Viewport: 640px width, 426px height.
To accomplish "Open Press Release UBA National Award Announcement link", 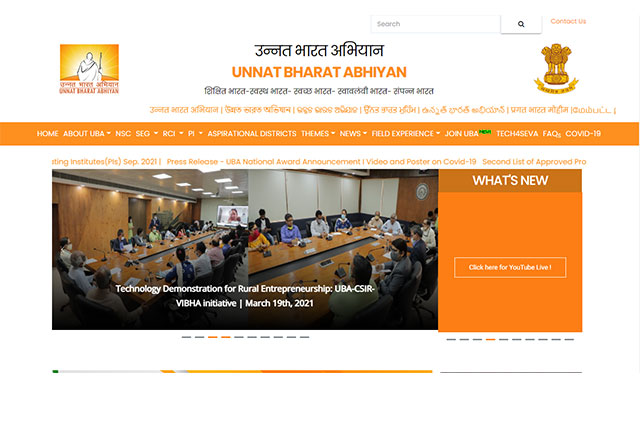I will [x=264, y=162].
